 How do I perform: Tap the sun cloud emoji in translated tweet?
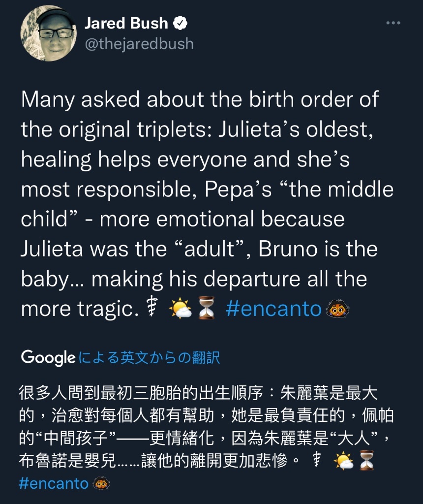click(344, 461)
